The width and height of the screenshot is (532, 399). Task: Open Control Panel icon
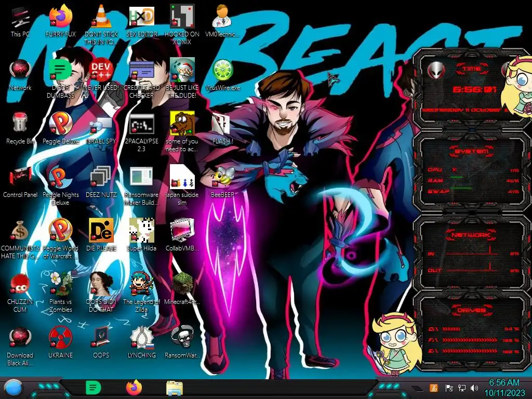(x=20, y=182)
